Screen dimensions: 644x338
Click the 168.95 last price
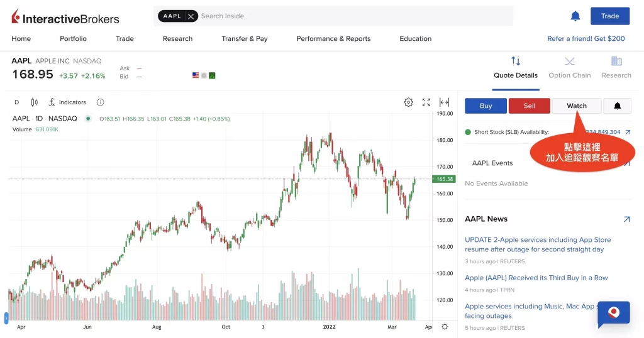click(x=33, y=74)
